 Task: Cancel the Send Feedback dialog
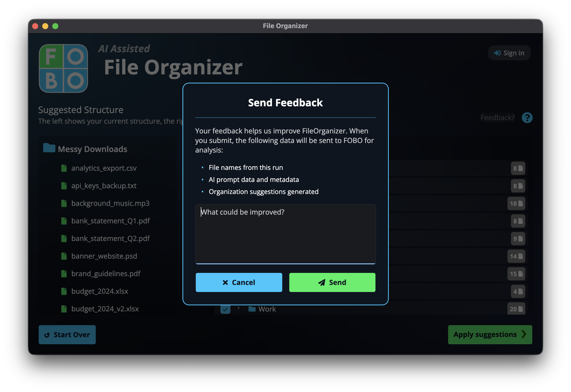239,282
